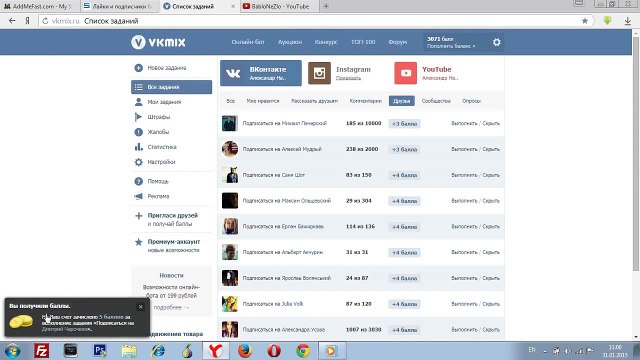Click the Instagram camera icon
This screenshot has height=360, width=640.
pos(319,73)
